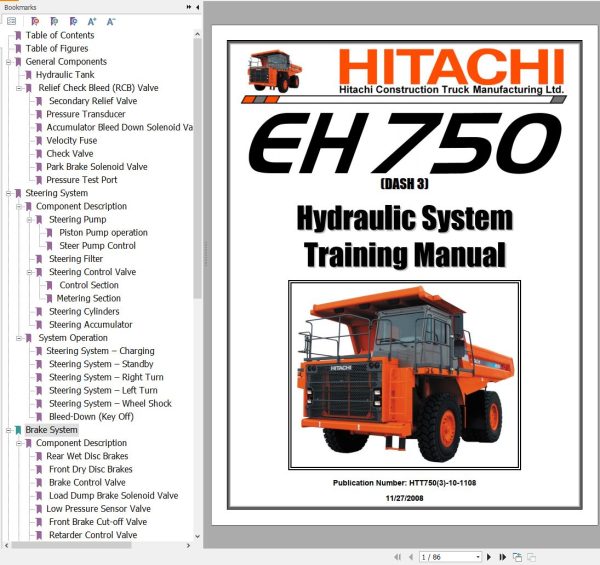This screenshot has width=600, height=565.
Task: Open the Rear Wet Disc Brakes bookmark
Action: (87, 456)
